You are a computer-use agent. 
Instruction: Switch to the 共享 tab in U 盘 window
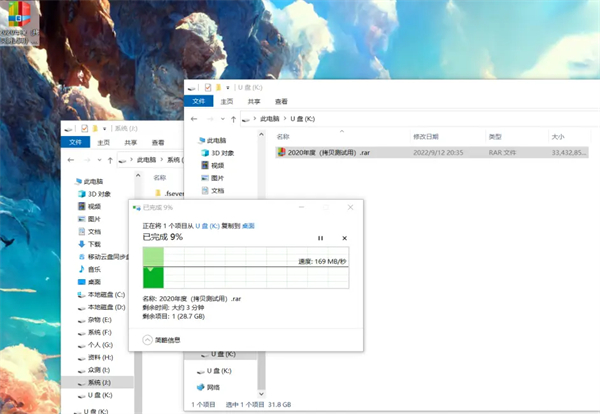tap(254, 101)
